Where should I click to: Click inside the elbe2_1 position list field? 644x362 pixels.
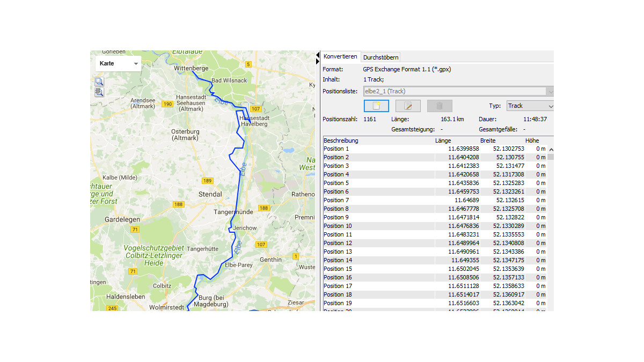(x=456, y=91)
